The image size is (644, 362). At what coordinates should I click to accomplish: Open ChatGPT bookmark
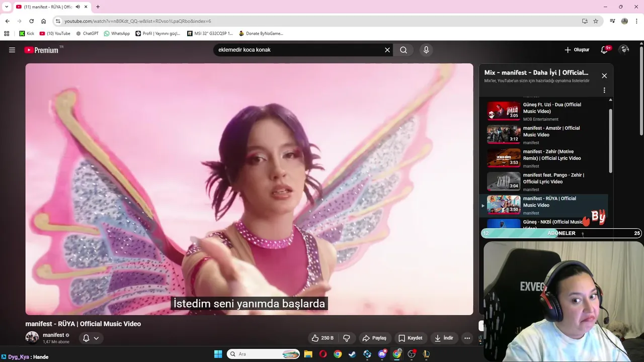coord(87,34)
